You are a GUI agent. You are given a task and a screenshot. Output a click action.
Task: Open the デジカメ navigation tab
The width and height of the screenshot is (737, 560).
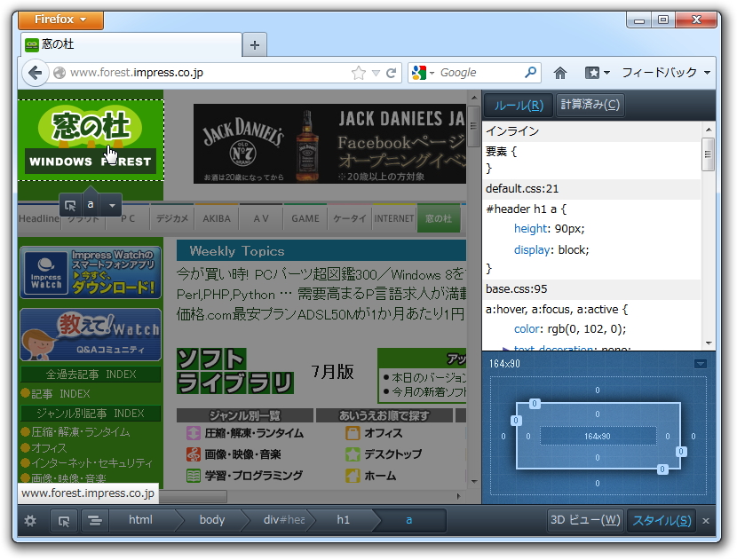click(x=172, y=218)
